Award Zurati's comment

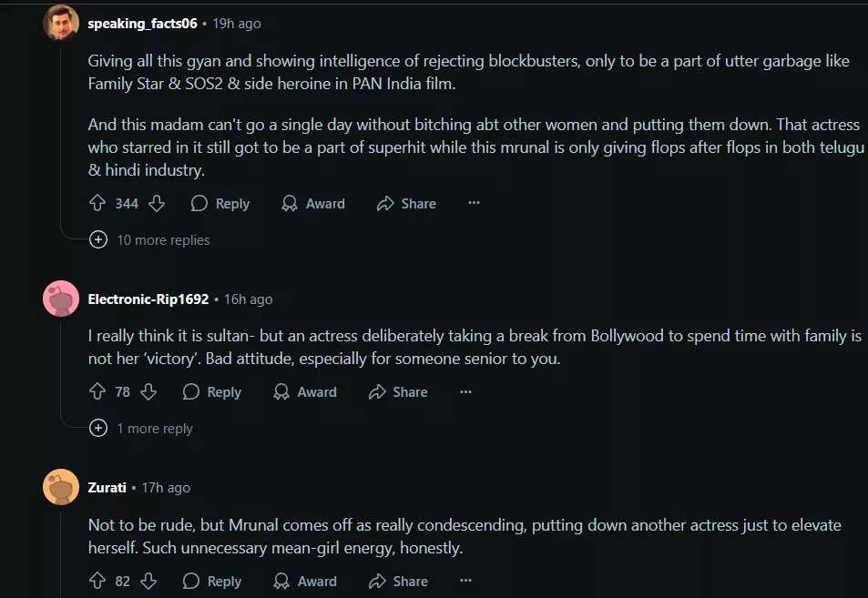pyautogui.click(x=305, y=582)
